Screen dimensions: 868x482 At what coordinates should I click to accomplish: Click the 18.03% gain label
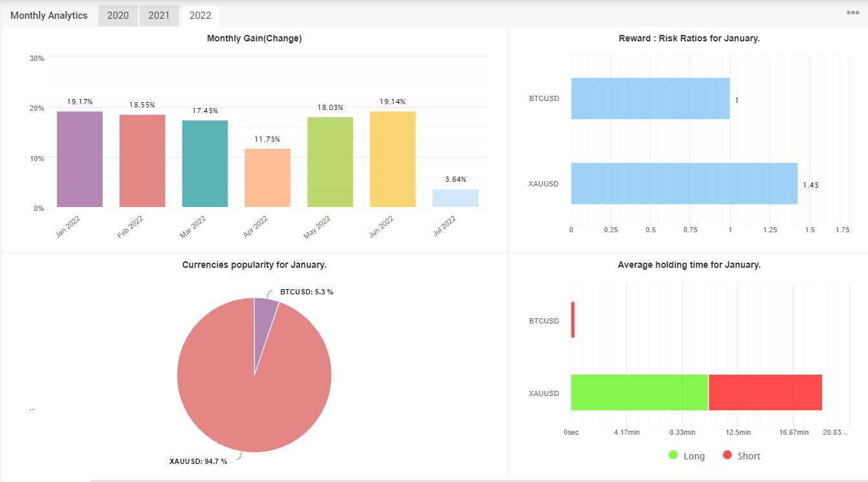[330, 107]
